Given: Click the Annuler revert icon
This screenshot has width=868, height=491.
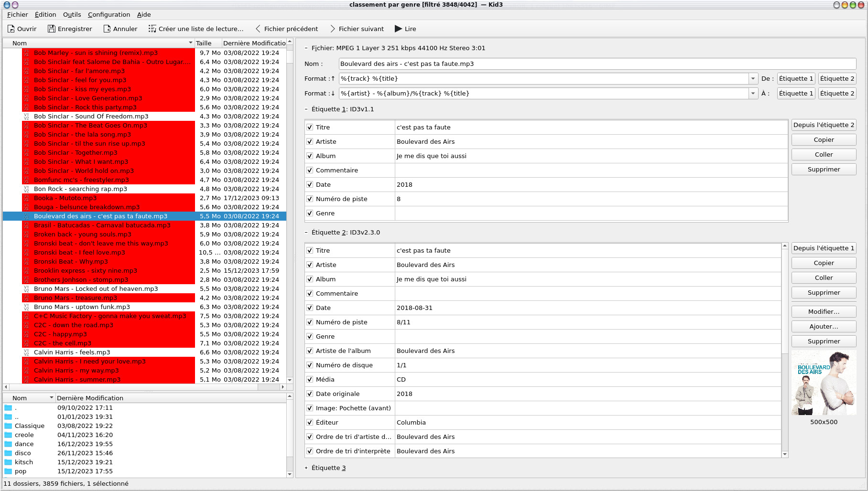Looking at the screenshot, I should [107, 29].
